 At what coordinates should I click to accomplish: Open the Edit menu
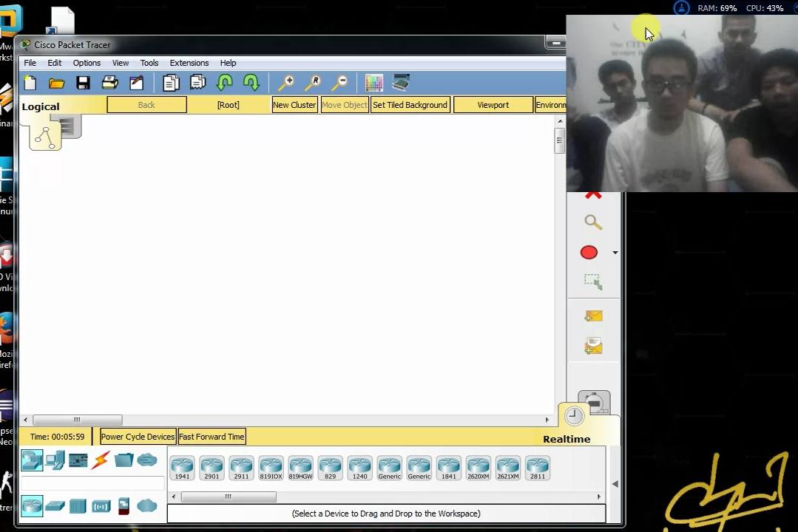(55, 63)
